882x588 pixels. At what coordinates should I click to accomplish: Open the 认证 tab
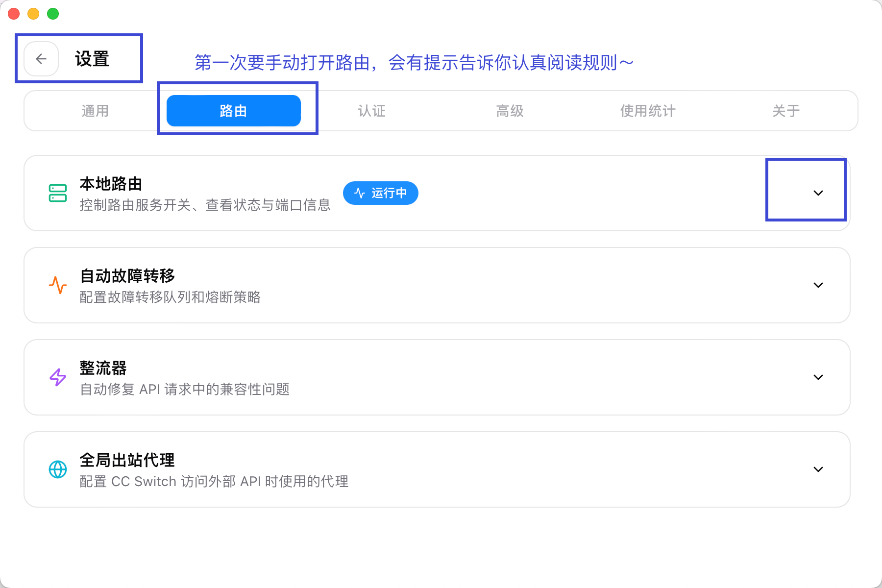(372, 111)
